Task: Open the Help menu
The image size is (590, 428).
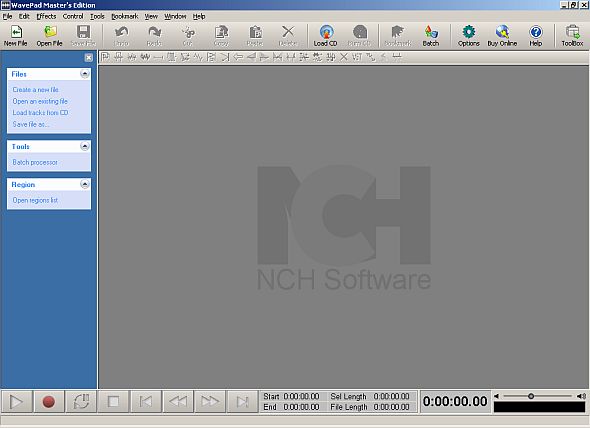Action: 199,16
